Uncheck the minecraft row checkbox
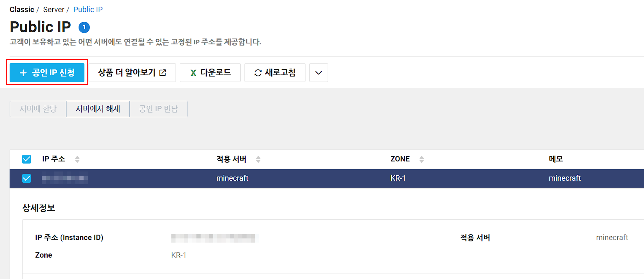This screenshot has height=279, width=644. 26,179
